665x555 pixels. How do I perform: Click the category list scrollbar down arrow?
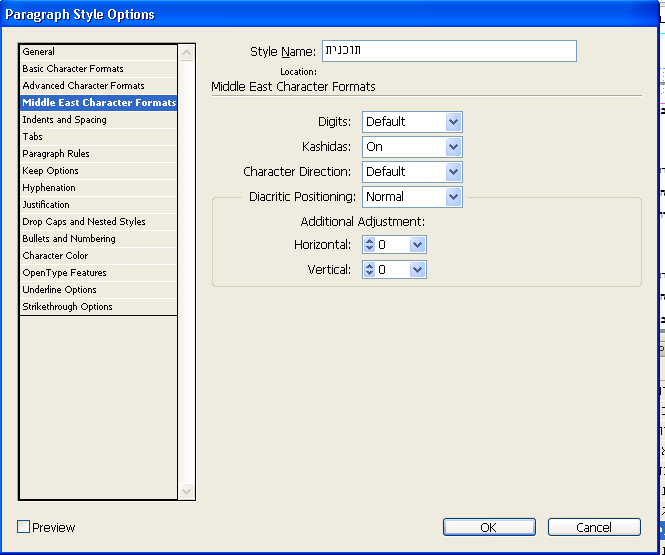[186, 491]
